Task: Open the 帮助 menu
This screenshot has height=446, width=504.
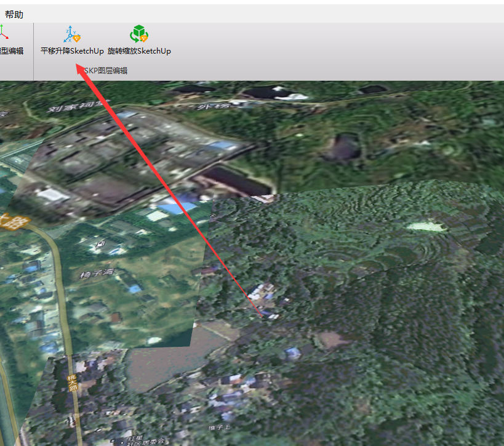Action: 14,14
